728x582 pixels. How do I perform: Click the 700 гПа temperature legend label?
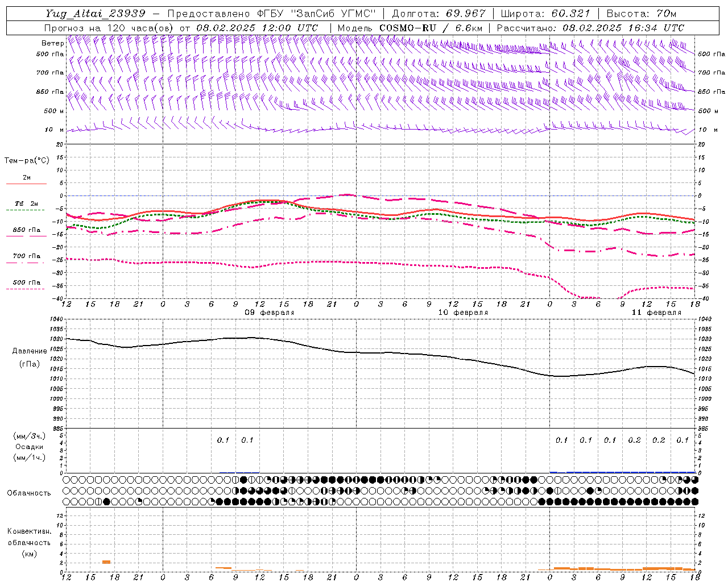pyautogui.click(x=27, y=256)
